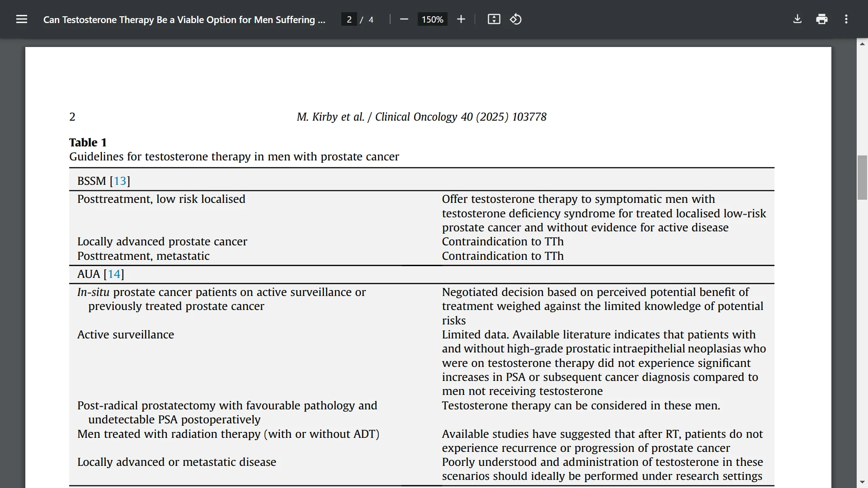Click page number '2' in the page header

click(72, 117)
